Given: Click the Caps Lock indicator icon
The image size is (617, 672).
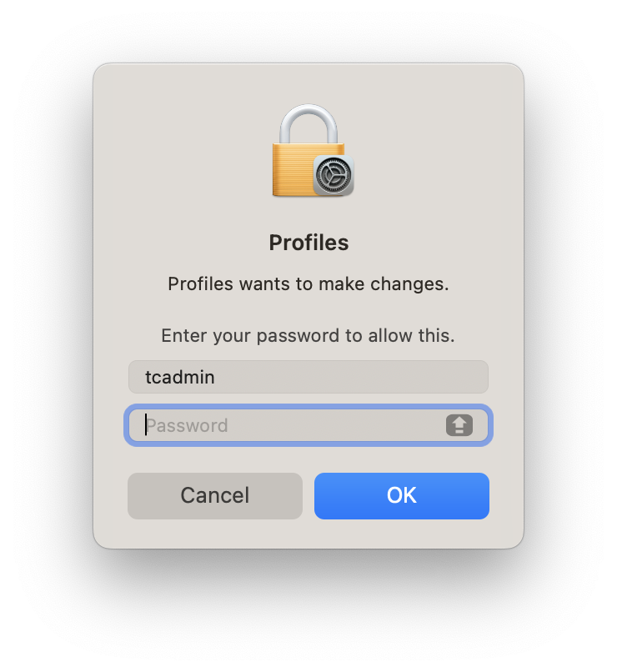Looking at the screenshot, I should tap(459, 425).
